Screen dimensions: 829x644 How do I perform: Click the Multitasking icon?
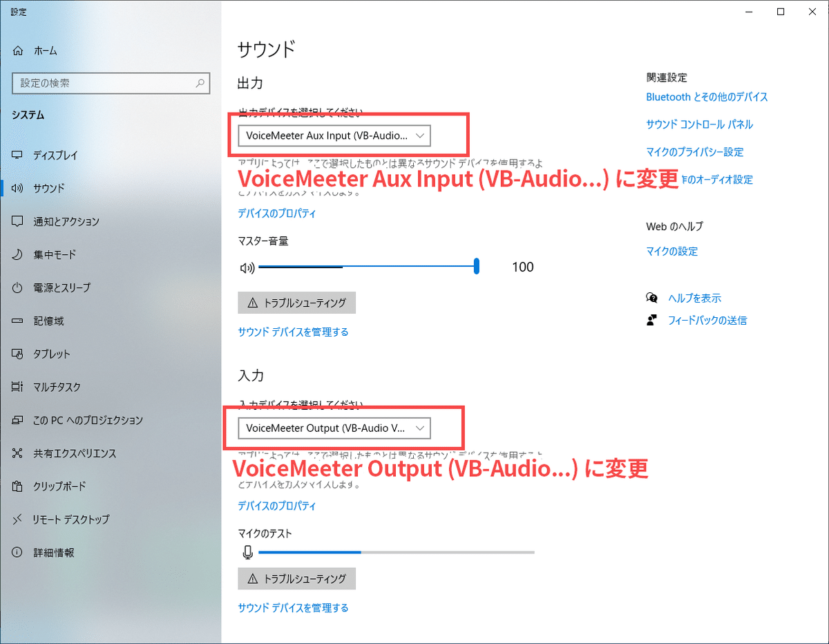click(19, 387)
